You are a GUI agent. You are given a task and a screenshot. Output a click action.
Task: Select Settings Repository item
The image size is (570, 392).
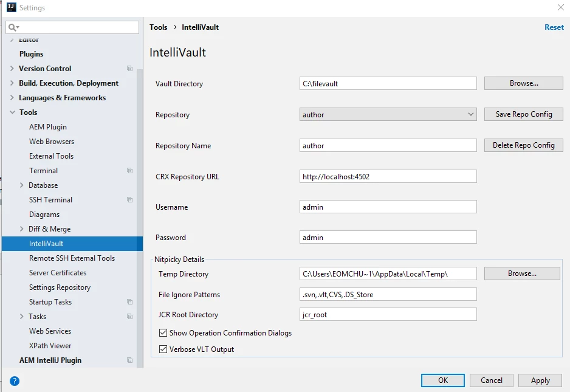[60, 287]
